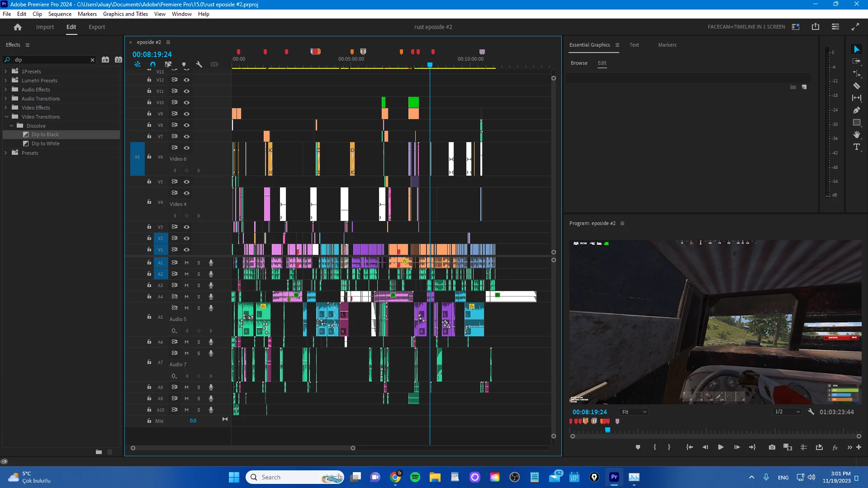Click insert sequences as nests icon
Image resolution: width=868 pixels, height=488 pixels.
[x=138, y=64]
